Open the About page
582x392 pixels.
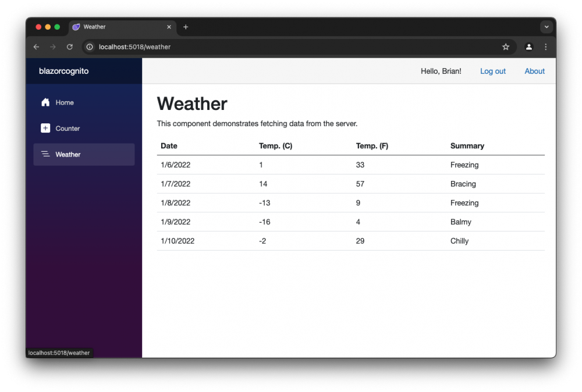click(x=534, y=71)
